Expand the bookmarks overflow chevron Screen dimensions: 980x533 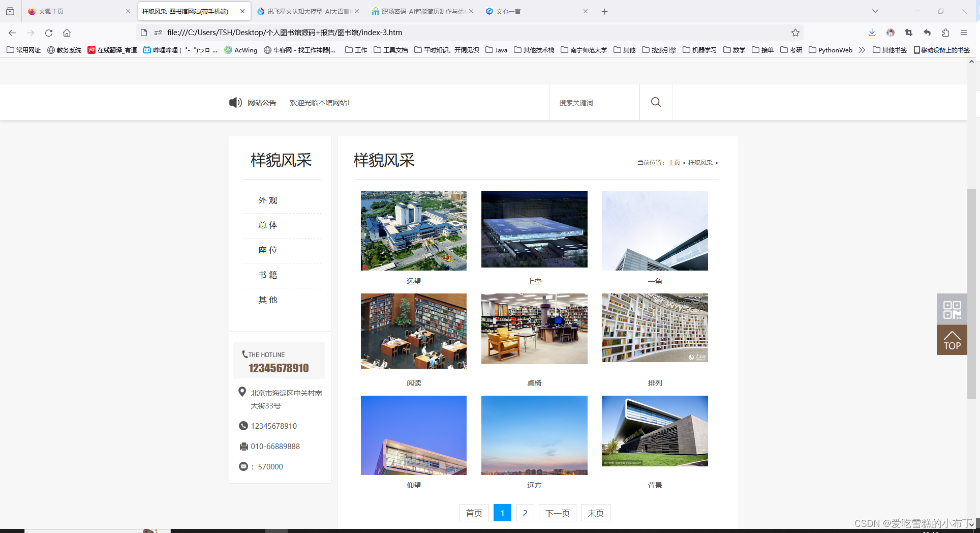862,50
